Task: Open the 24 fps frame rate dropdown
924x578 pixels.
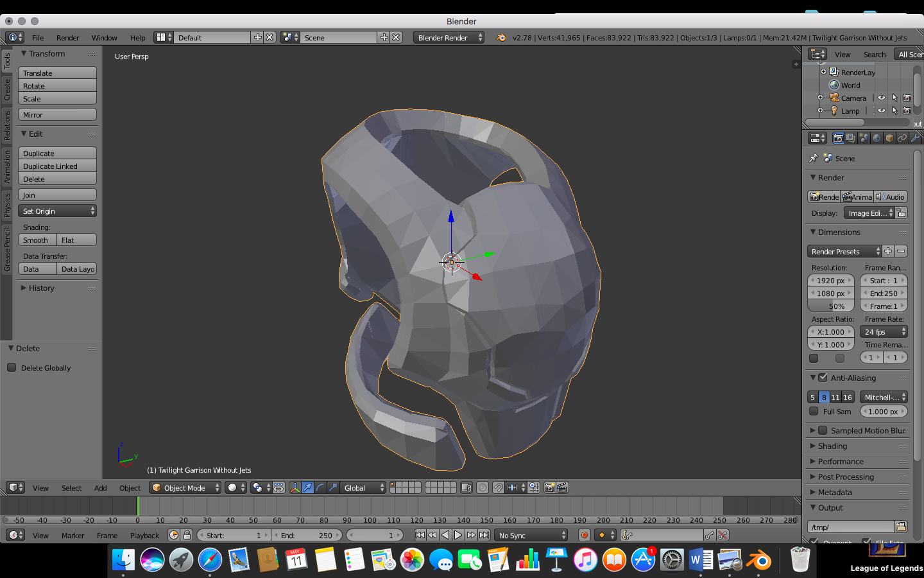Action: [x=884, y=331]
